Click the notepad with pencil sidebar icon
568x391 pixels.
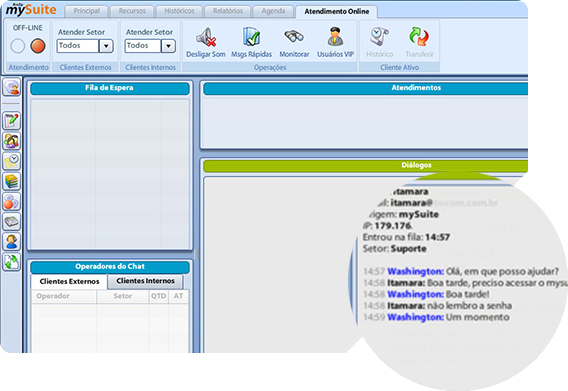click(x=12, y=121)
